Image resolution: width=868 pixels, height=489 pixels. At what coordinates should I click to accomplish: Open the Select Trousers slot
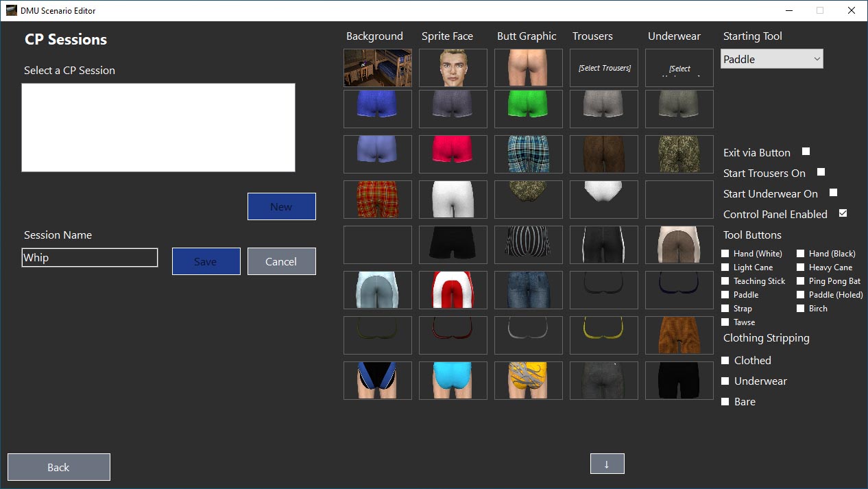[604, 68]
